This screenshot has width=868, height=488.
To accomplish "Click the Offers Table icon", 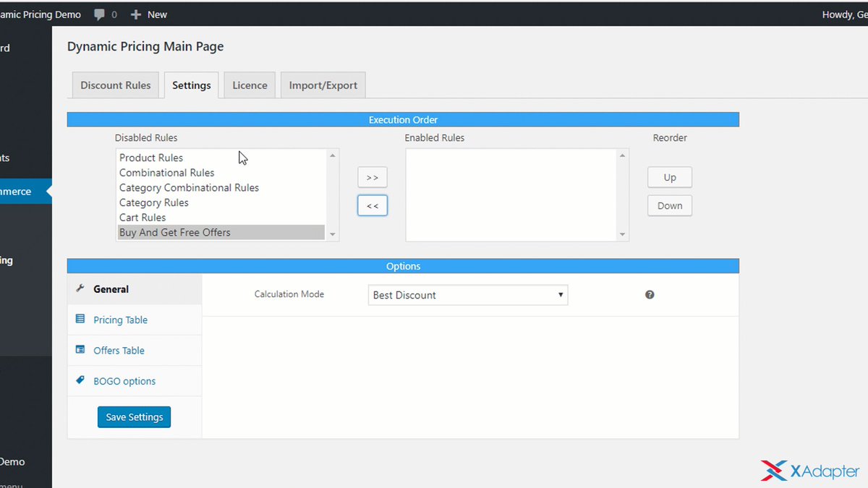I will [80, 350].
